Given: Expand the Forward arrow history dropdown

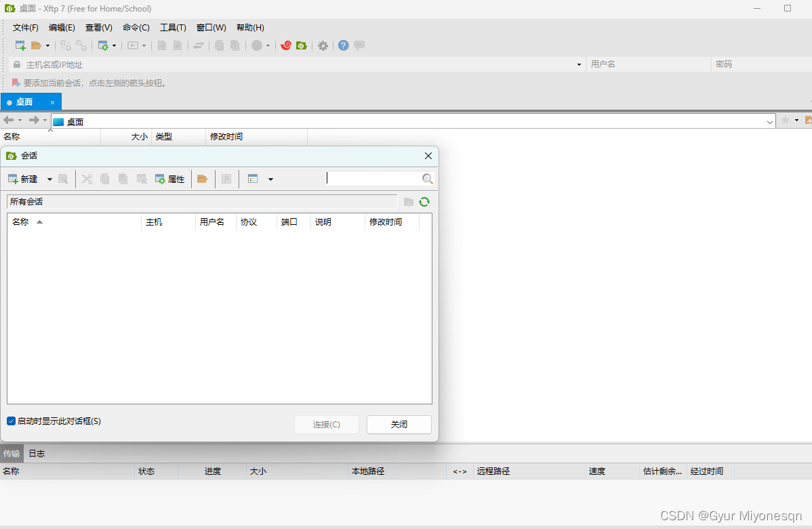Looking at the screenshot, I should (45, 120).
